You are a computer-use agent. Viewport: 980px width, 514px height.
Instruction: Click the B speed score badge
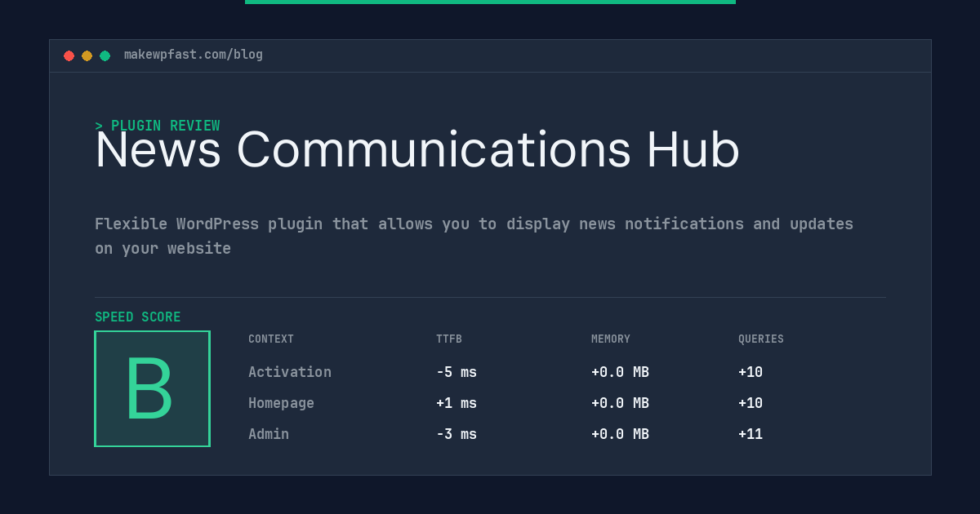[152, 388]
